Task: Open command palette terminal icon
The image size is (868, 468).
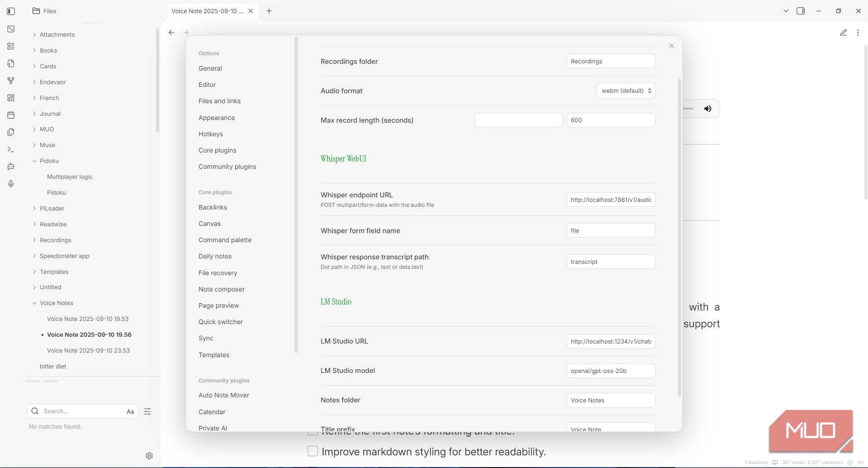Action: (x=11, y=149)
